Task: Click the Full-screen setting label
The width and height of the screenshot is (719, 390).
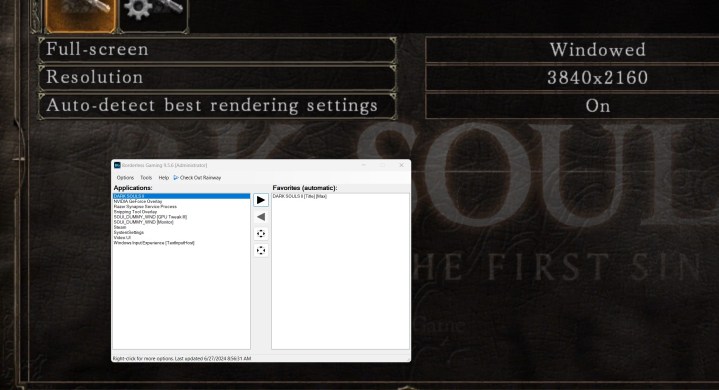Action: click(x=217, y=49)
